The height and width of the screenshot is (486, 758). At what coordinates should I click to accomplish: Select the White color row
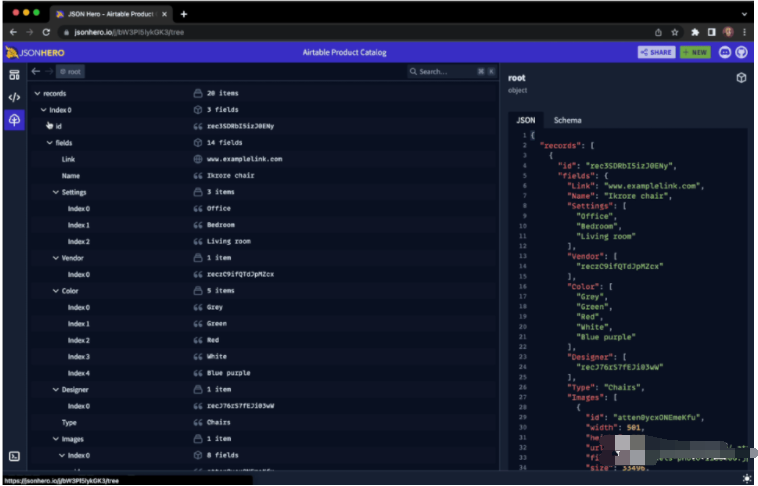(x=263, y=356)
